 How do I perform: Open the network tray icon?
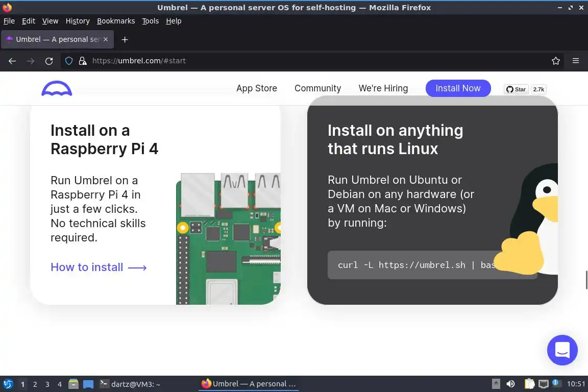pyautogui.click(x=544, y=384)
